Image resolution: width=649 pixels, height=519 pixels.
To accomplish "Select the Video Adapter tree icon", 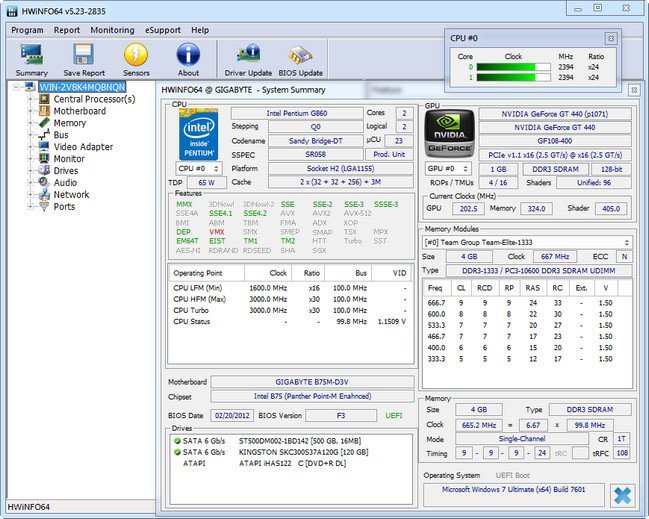I will (44, 147).
